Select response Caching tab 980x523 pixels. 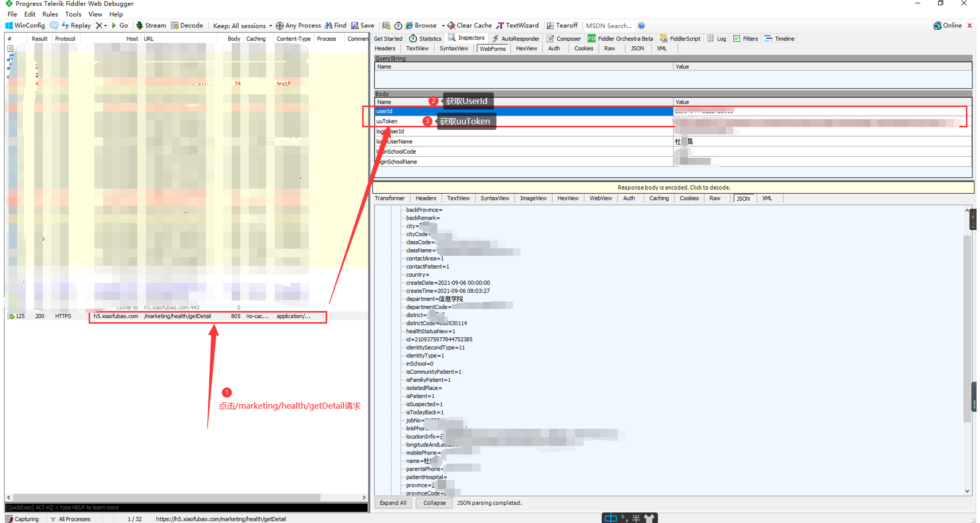click(x=658, y=198)
